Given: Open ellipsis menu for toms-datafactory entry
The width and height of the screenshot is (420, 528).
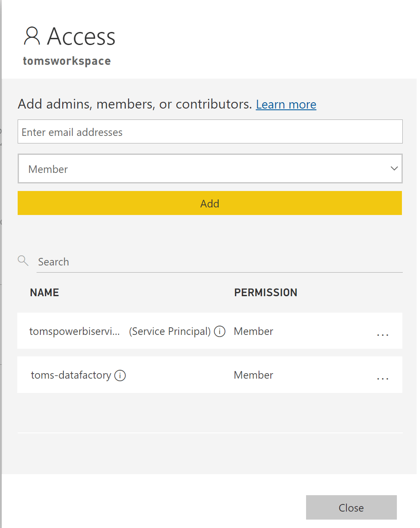Looking at the screenshot, I should point(383,377).
